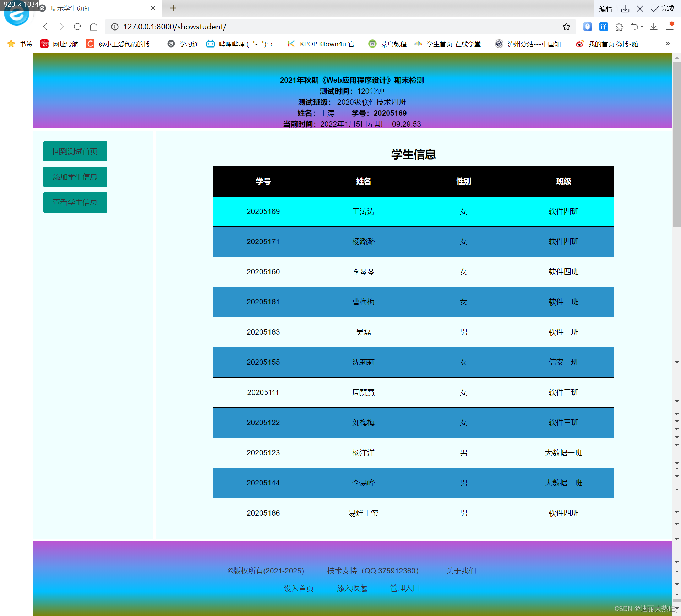Click 大数据一班 class cell
Screen dimensions: 681x616
pyautogui.click(x=564, y=453)
